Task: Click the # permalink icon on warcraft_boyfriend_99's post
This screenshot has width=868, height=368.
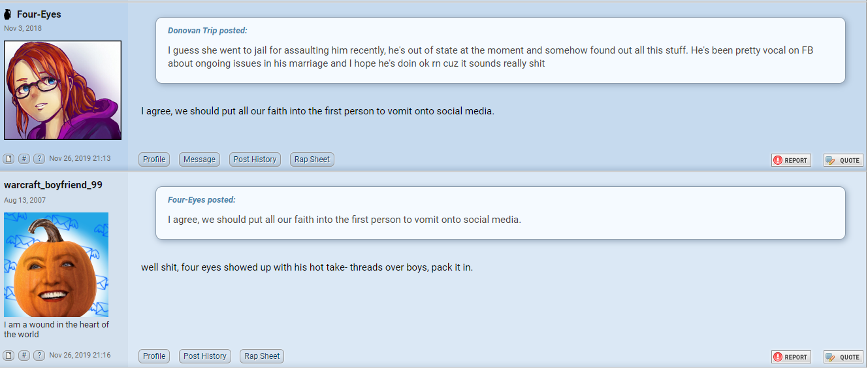Action: [24, 356]
